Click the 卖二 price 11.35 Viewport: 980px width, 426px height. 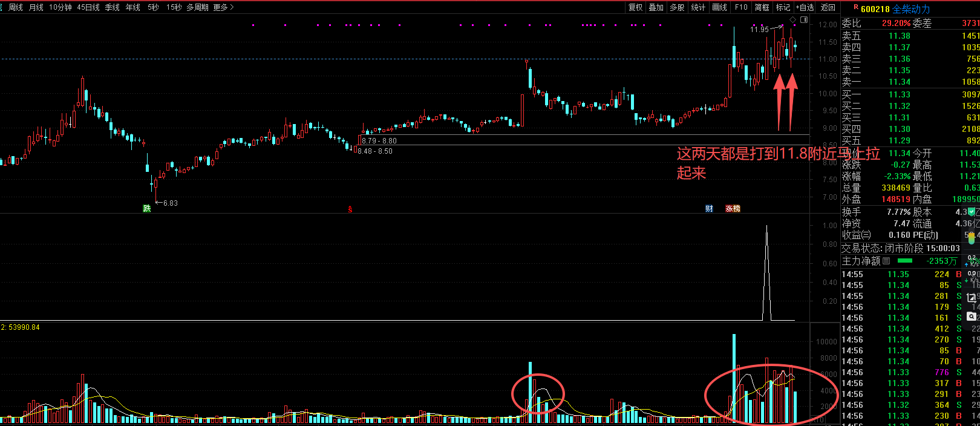click(899, 70)
